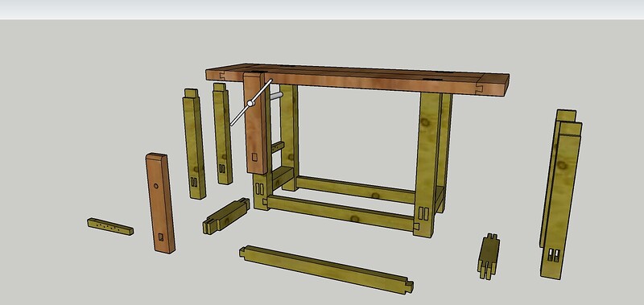Select the white vise screw cylinder
Viewport: 644px width, 305px height.
(276, 96)
